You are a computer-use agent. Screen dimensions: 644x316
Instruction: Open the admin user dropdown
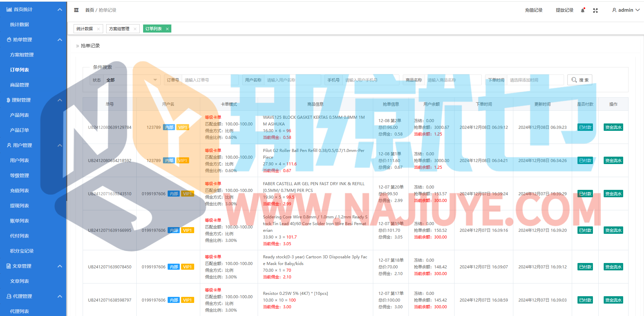tap(626, 10)
